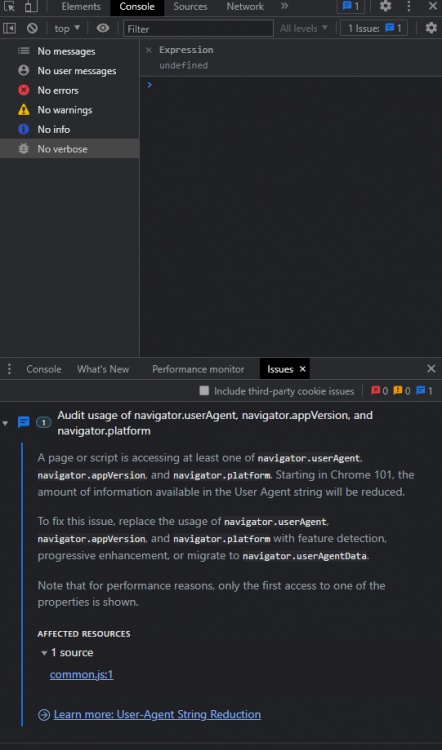This screenshot has height=750, width=442.
Task: Open issues via the top blue message badge
Action: tap(351, 6)
